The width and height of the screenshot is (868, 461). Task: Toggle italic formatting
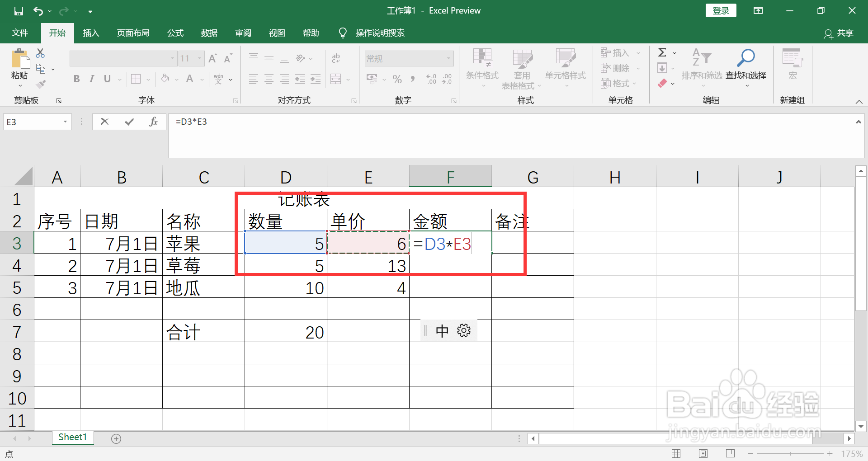tap(91, 79)
